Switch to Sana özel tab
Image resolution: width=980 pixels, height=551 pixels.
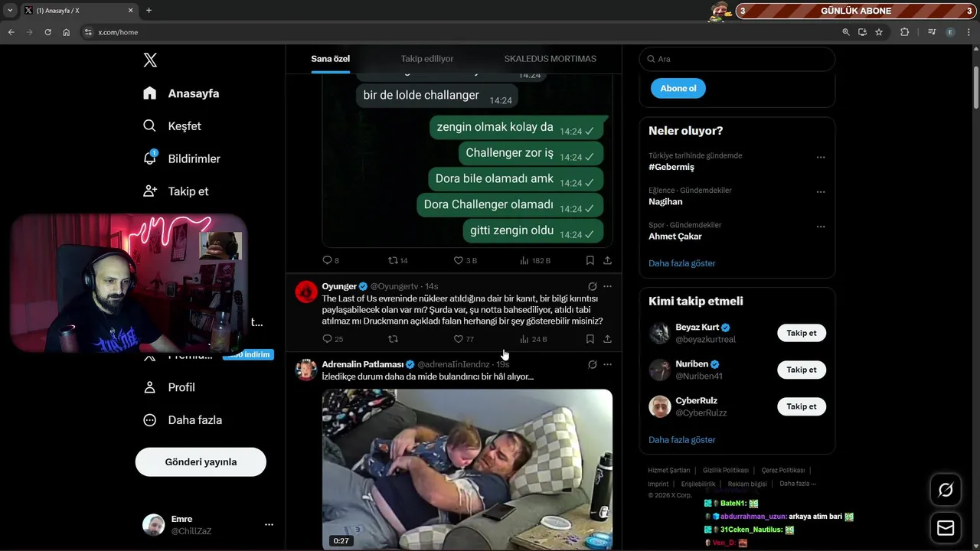330,59
